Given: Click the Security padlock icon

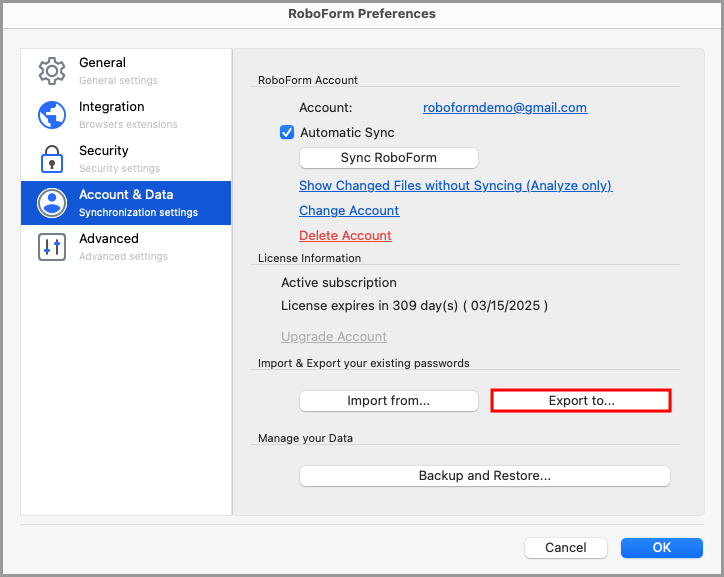Looking at the screenshot, I should (x=52, y=159).
